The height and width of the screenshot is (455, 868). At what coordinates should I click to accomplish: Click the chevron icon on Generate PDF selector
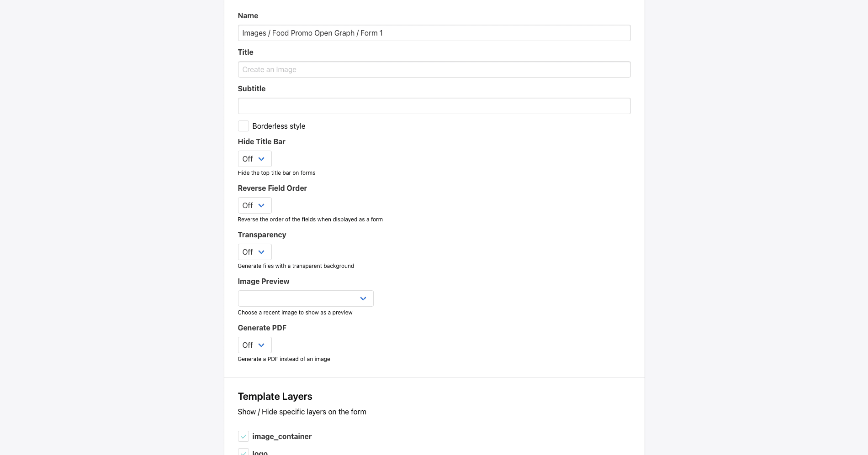tap(261, 345)
